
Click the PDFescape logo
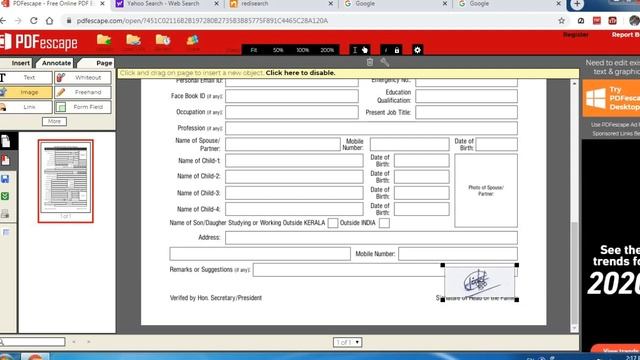40,42
